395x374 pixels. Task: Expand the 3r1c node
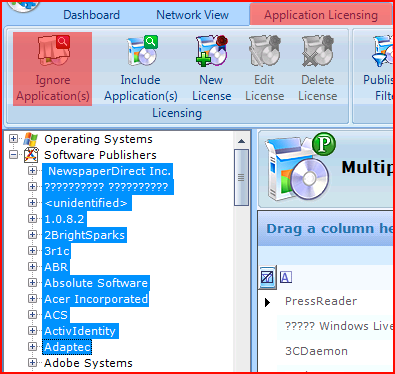pos(32,250)
